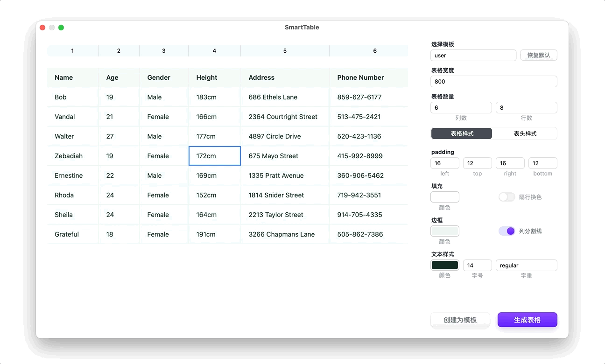Select the cell containing Zebadiah
This screenshot has height=364, width=605.
pyautogui.click(x=73, y=156)
